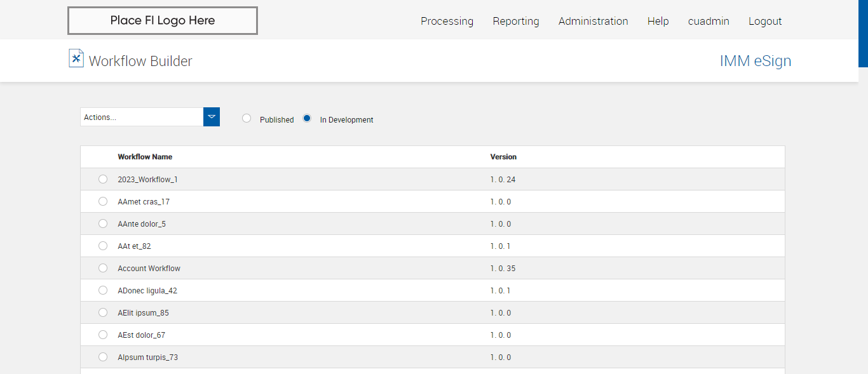The height and width of the screenshot is (374, 868).
Task: Click the Place FI Logo Here banner
Action: click(x=163, y=20)
